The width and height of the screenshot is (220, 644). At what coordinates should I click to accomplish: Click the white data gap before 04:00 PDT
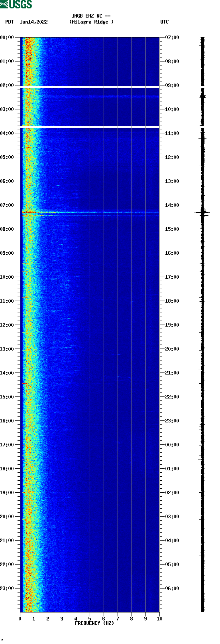coord(90,127)
